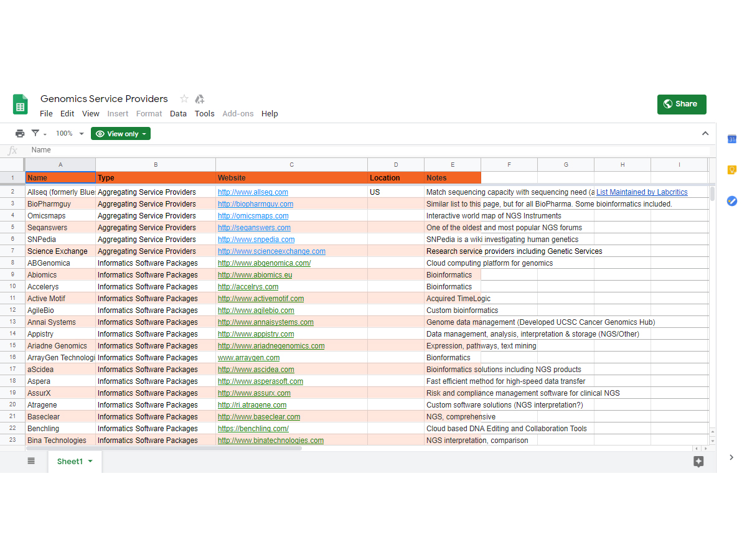
Task: Open the all sheets list icon
Action: (31, 461)
